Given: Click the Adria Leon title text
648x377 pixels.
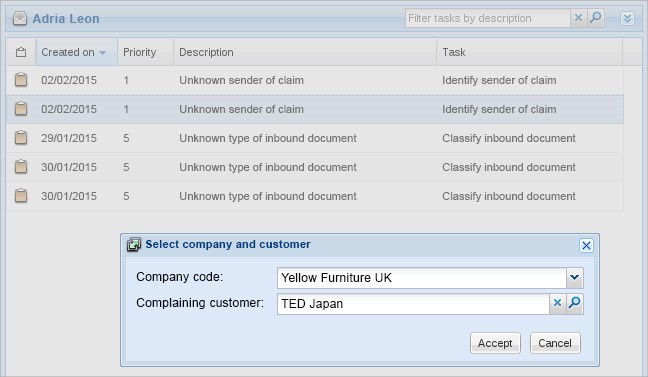Looking at the screenshot, I should tap(66, 19).
